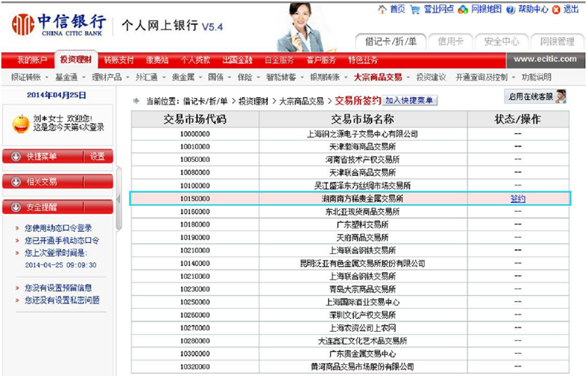Collapse the left sidebar using the handle arrow
The image size is (588, 376).
pyautogui.click(x=118, y=199)
